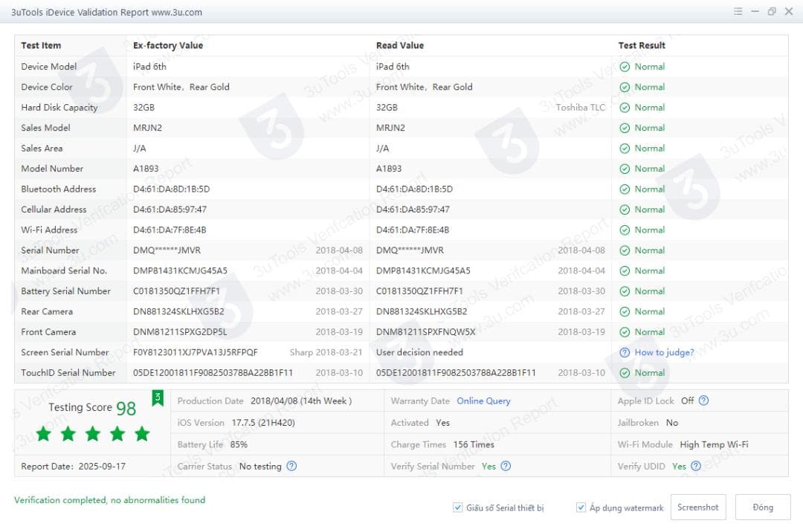
Task: Disable the Áp dụng watermark checkbox
Action: [581, 507]
